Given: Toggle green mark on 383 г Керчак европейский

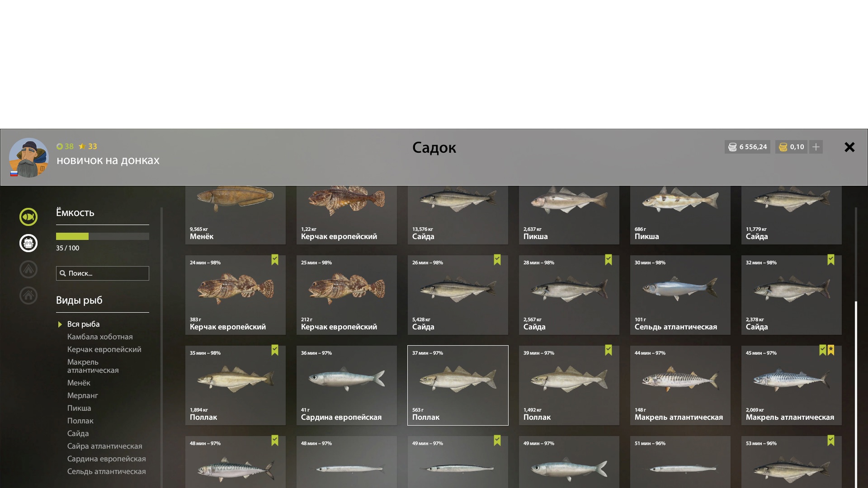Looking at the screenshot, I should click(x=275, y=260).
